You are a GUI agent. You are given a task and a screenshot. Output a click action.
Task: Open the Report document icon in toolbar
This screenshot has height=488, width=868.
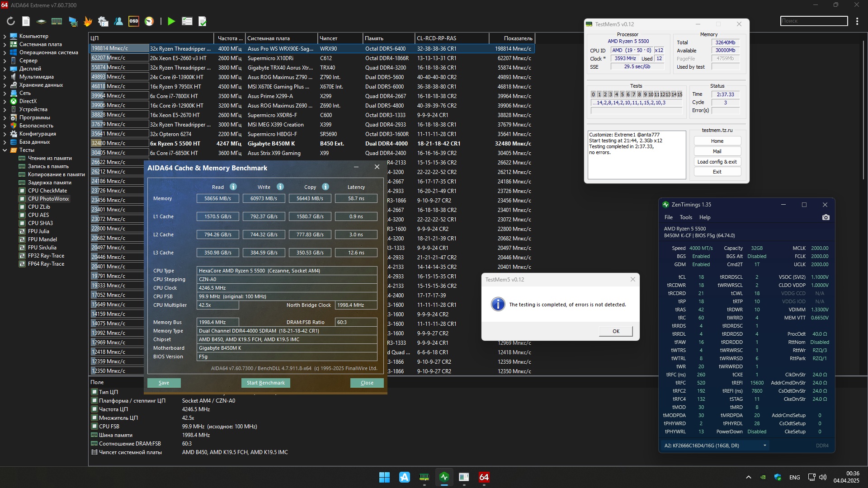tap(26, 21)
